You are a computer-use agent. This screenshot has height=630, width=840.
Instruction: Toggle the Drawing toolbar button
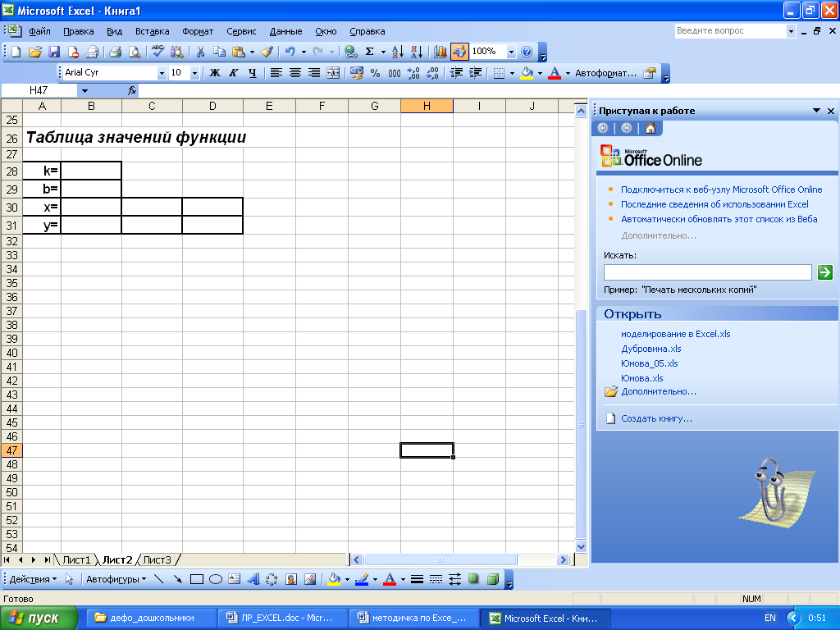tap(459, 52)
